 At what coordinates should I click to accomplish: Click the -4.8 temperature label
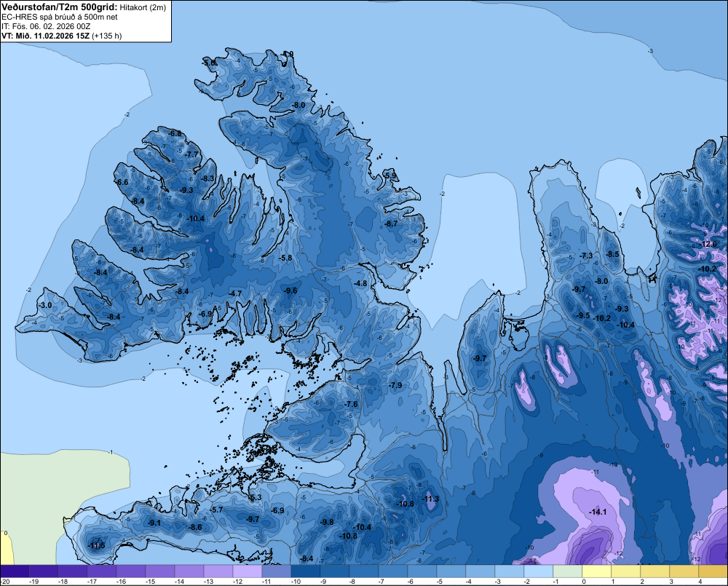(360, 283)
